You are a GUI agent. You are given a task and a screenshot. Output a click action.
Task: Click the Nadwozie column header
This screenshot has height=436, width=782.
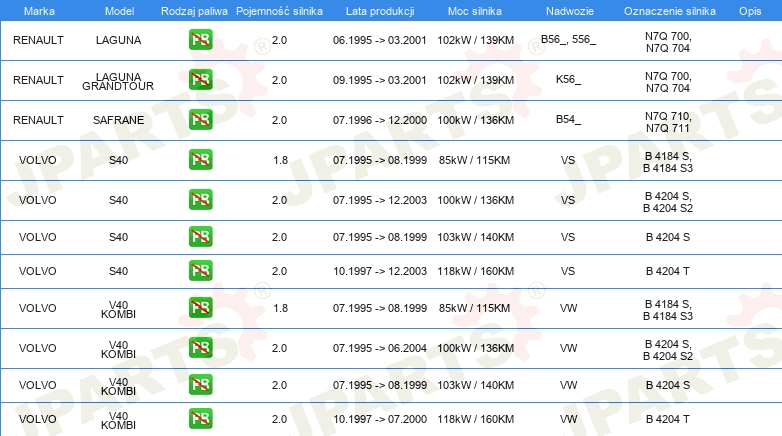pos(570,11)
